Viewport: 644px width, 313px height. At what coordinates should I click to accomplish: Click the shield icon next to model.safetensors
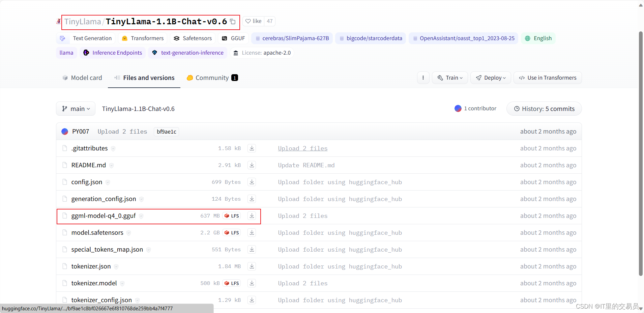click(129, 233)
